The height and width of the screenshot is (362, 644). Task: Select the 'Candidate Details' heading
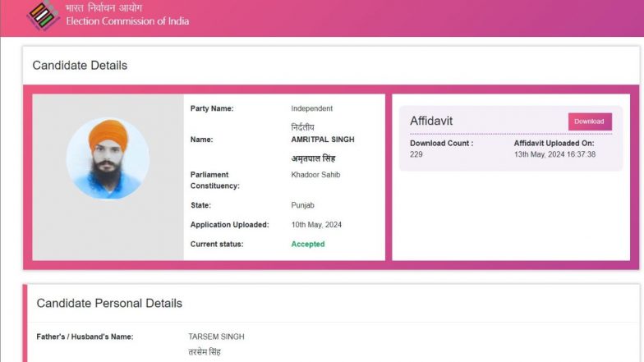(x=80, y=66)
